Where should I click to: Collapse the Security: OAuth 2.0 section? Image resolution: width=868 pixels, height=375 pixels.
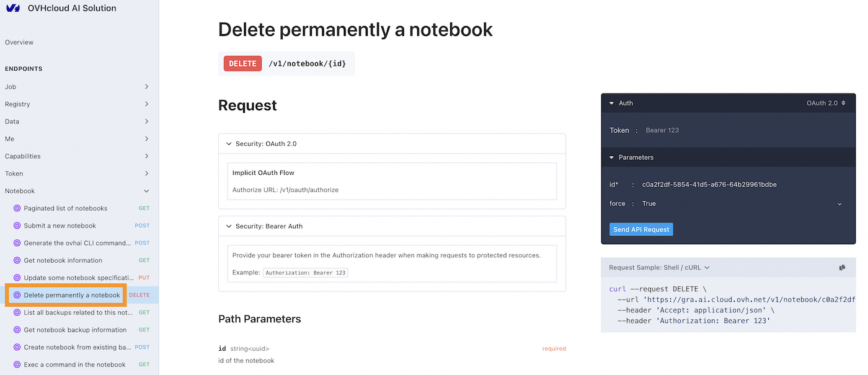pyautogui.click(x=229, y=143)
